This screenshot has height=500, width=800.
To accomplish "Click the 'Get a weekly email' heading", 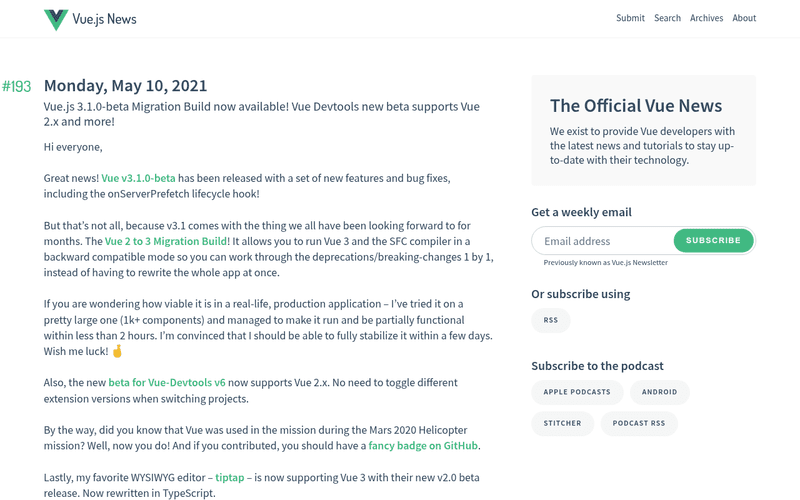I will (x=581, y=212).
